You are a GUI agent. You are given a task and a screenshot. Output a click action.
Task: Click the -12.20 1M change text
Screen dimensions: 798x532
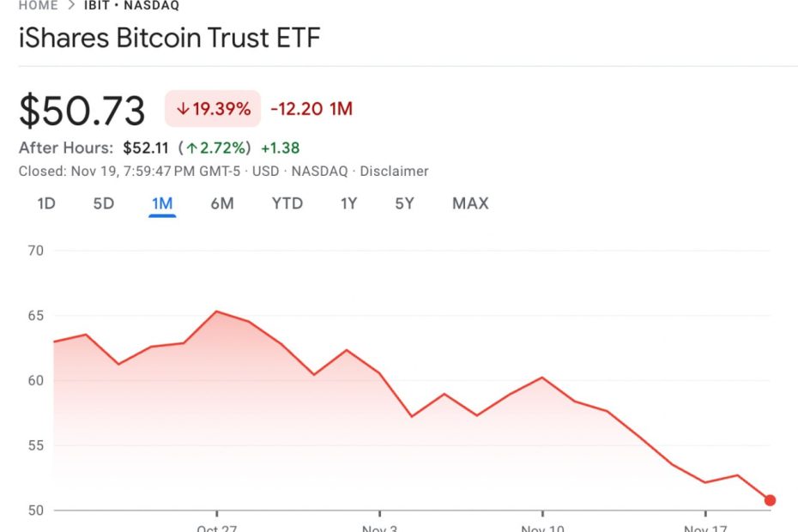tap(311, 109)
